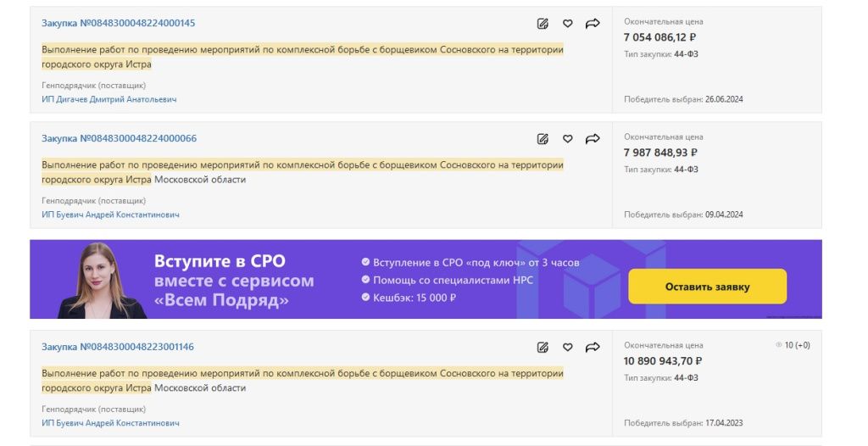Image resolution: width=868 pixels, height=446 pixels.
Task: Toggle the heart on purchase №0848300048224000066
Action: (x=568, y=139)
